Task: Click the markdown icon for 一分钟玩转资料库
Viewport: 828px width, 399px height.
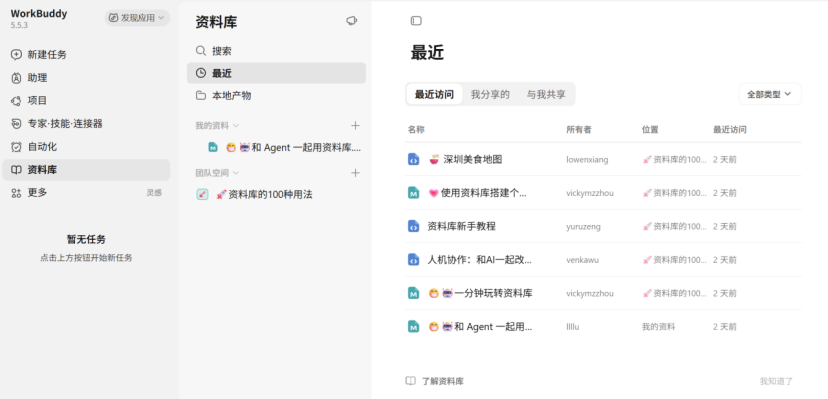Action: tap(413, 293)
